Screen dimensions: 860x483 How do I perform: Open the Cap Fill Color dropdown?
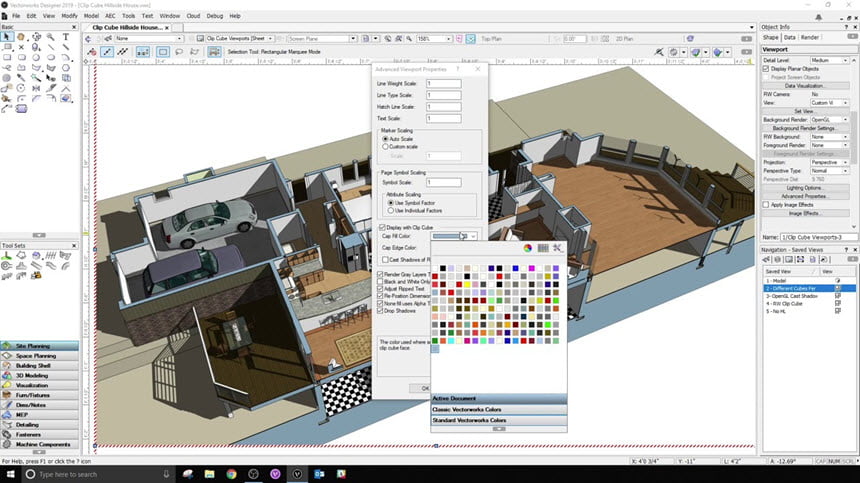(454, 236)
